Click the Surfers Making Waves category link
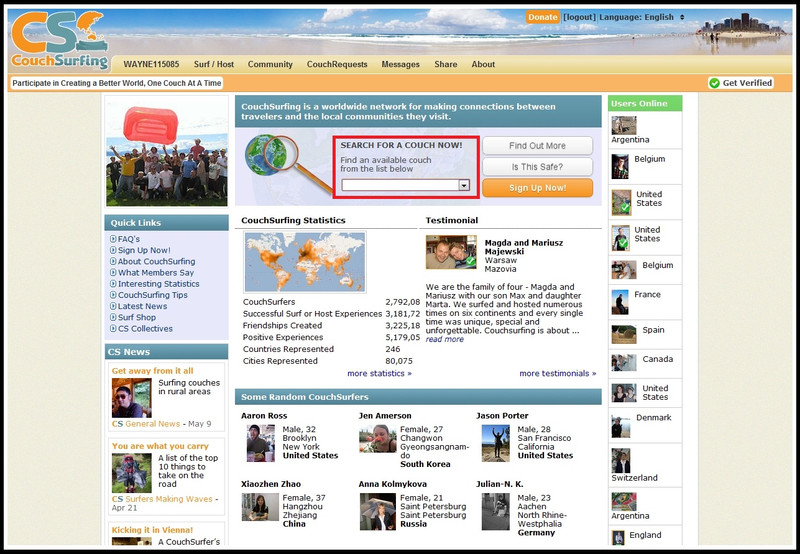The image size is (800, 554). tap(169, 499)
